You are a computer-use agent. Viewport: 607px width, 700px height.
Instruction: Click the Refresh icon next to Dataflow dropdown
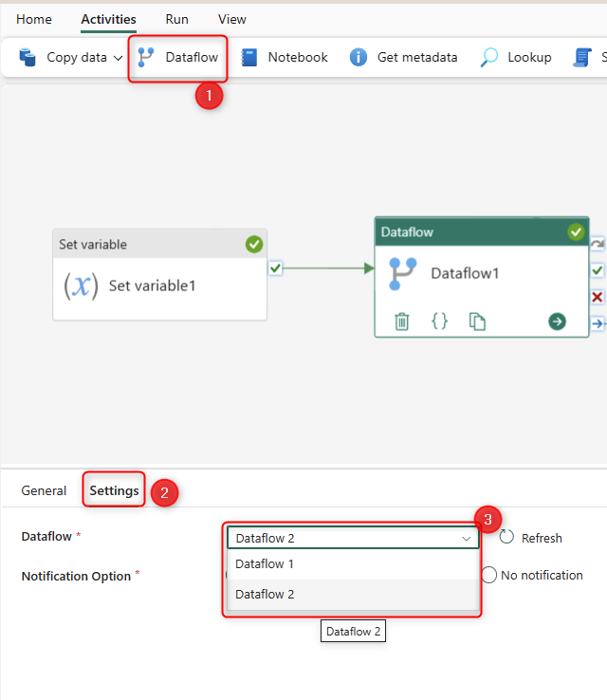[507, 537]
